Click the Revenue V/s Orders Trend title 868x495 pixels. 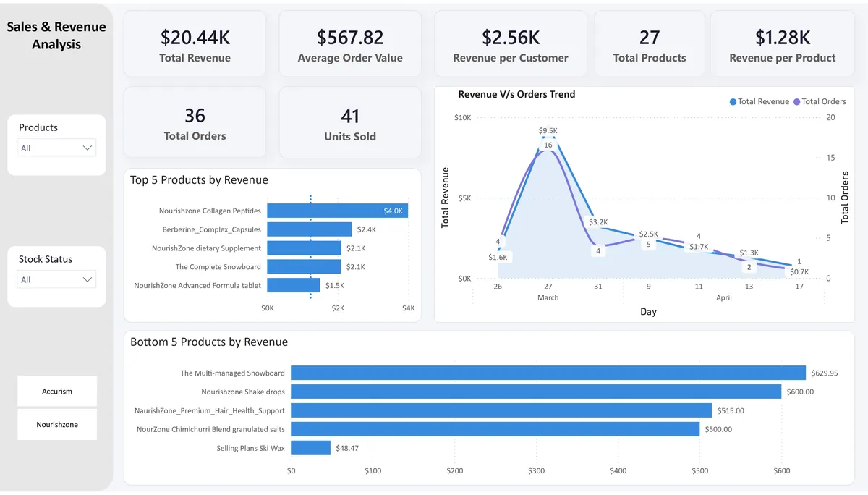(x=517, y=94)
